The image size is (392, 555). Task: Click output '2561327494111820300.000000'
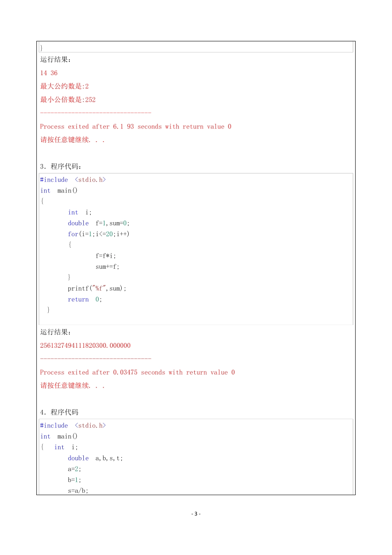85,346
